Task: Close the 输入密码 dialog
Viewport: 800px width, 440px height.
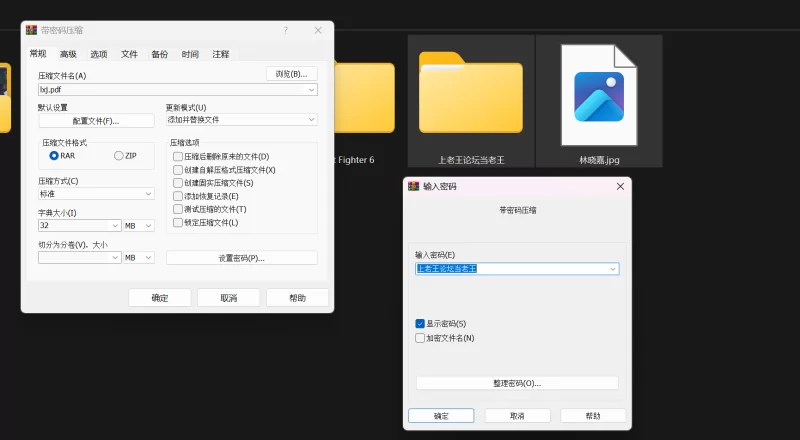Action: click(620, 186)
